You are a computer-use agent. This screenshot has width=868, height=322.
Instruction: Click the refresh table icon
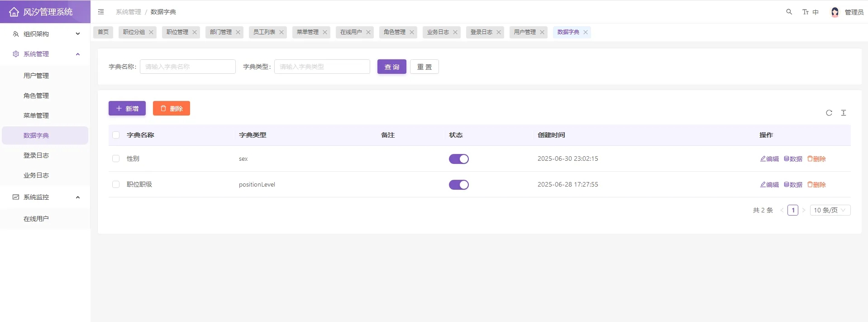pyautogui.click(x=829, y=113)
